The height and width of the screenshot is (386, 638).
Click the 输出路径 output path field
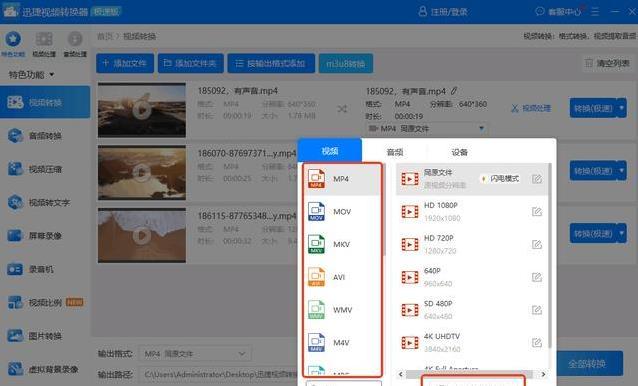(218, 374)
